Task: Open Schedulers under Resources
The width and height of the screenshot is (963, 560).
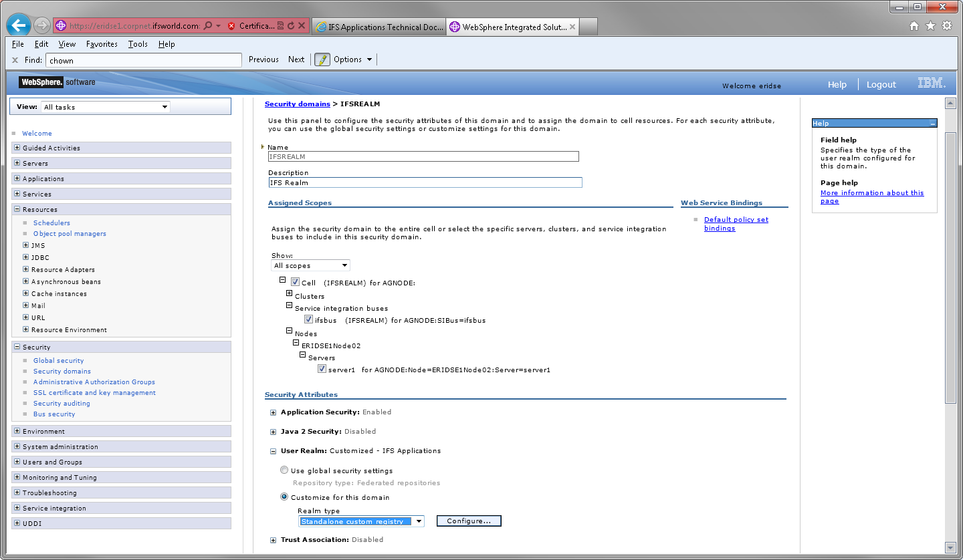Action: coord(51,223)
